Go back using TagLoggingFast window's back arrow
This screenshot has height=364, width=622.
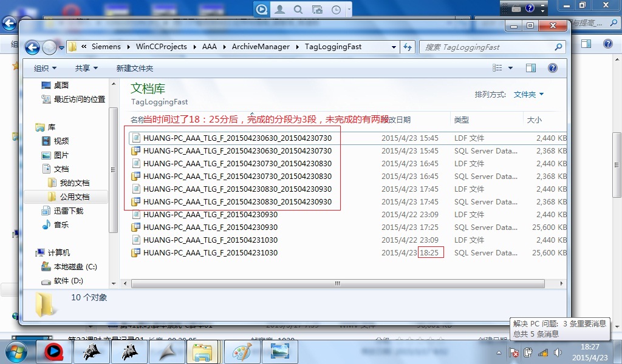(x=32, y=47)
